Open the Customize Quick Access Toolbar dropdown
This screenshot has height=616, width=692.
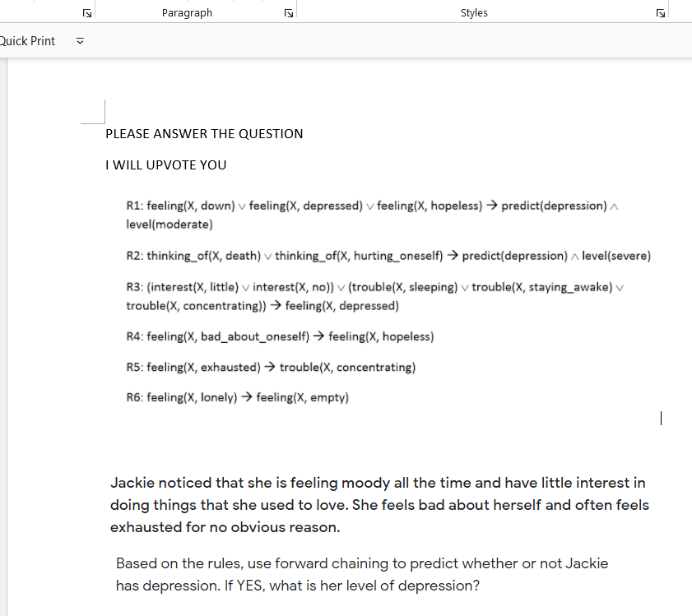[80, 41]
